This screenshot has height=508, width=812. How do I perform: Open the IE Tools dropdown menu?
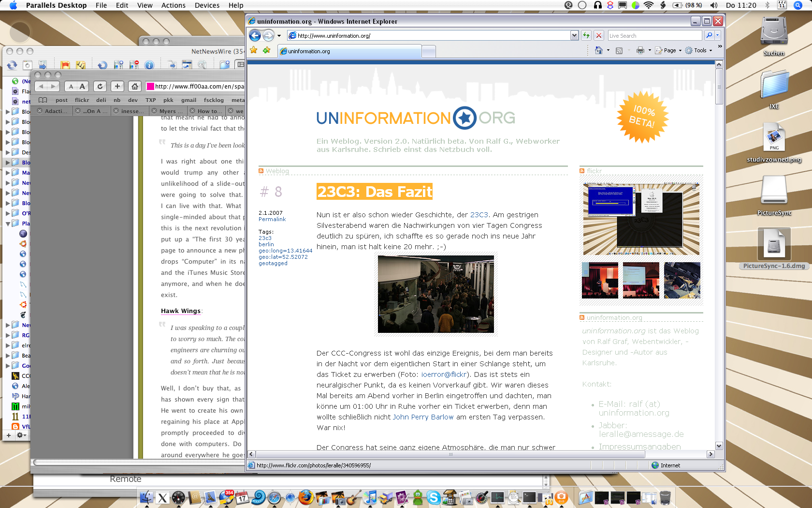[x=698, y=50]
